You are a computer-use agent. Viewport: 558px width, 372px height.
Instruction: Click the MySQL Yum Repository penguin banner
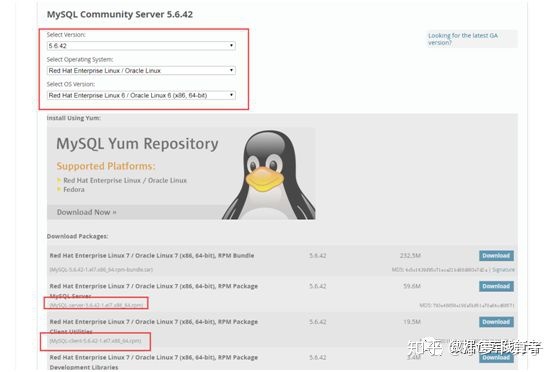(181, 173)
